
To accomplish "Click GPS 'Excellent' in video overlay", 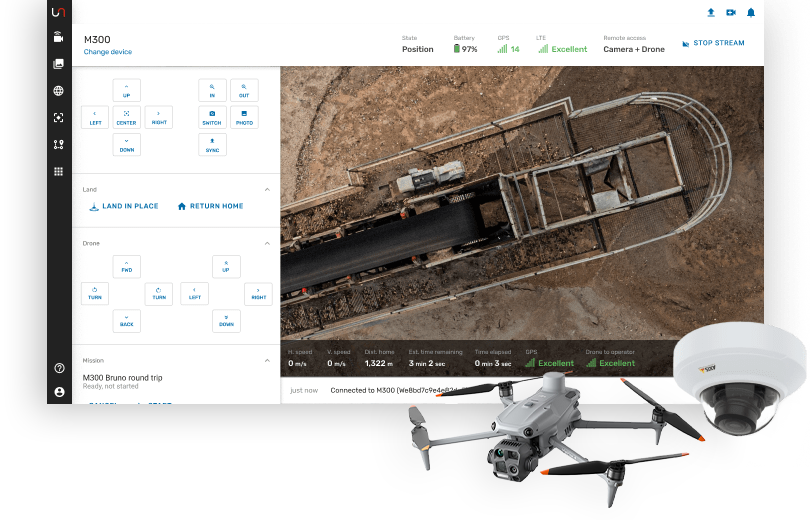I will click(x=550, y=364).
